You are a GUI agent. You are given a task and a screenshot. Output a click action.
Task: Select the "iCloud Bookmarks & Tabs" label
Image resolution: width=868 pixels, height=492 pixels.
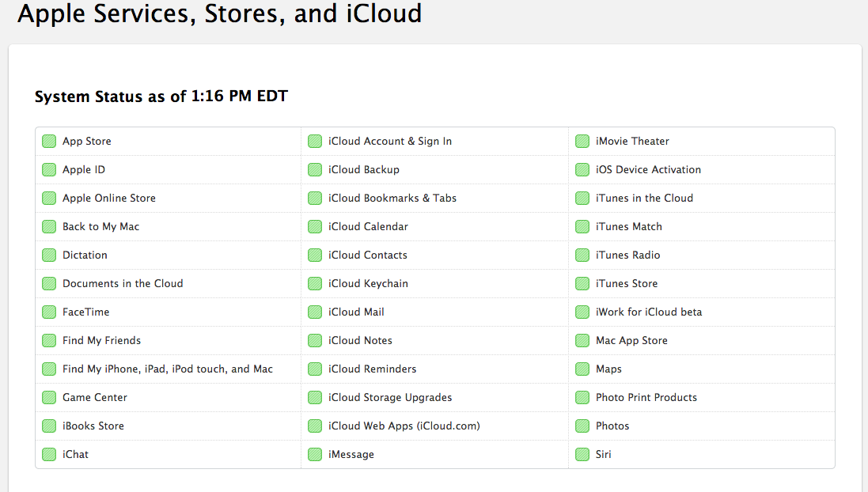[x=392, y=198]
